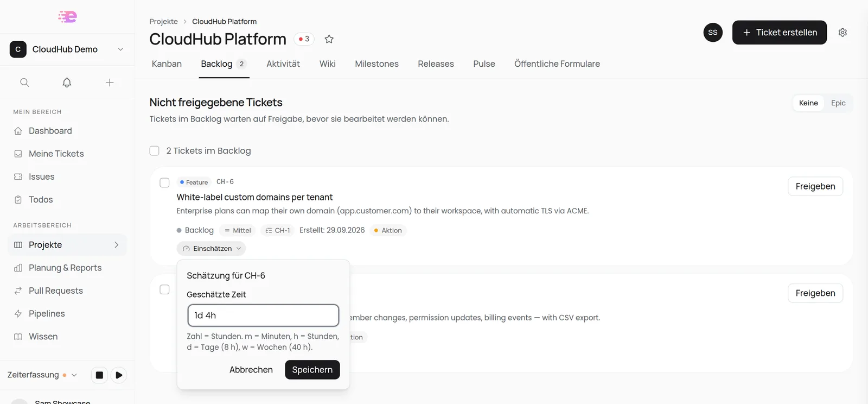Open the Releases tab
The width and height of the screenshot is (868, 404).
436,64
